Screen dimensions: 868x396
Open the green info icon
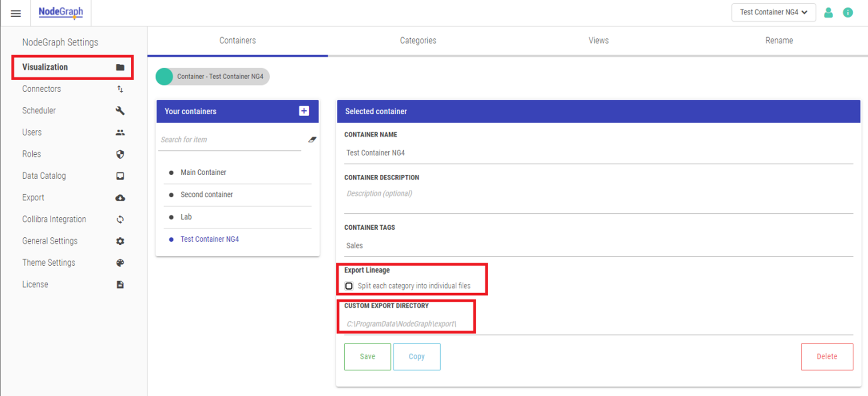848,13
